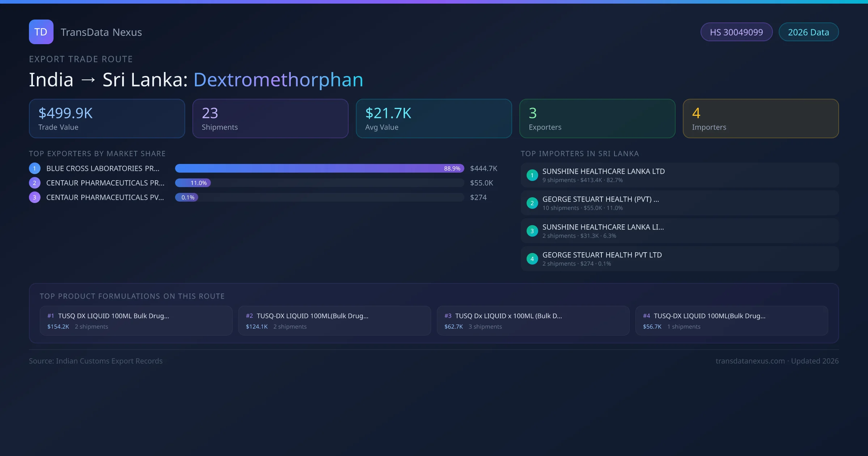Open the $21.7K Avg Value card
Screen dimensions: 868x456
coord(434,119)
